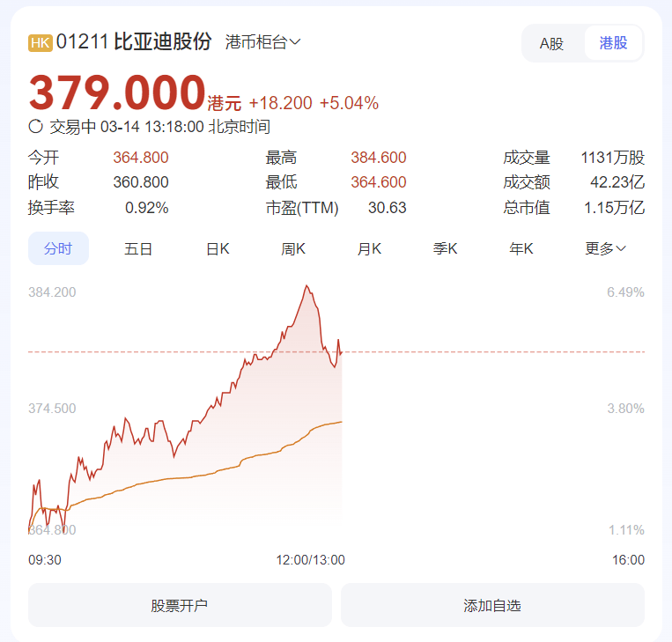This screenshot has width=672, height=642.
Task: Select the 日K chart tab
Action: click(x=218, y=248)
